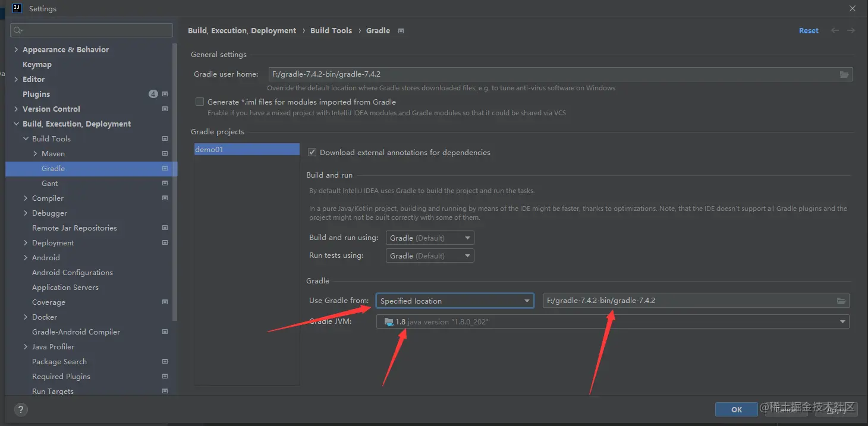Open the Run tests using dropdown
This screenshot has width=868, height=426.
coord(430,255)
